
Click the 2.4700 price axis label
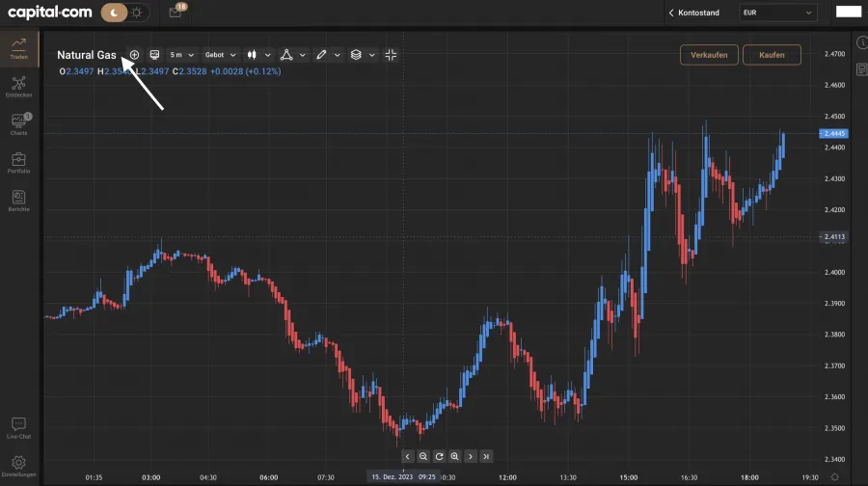point(835,54)
